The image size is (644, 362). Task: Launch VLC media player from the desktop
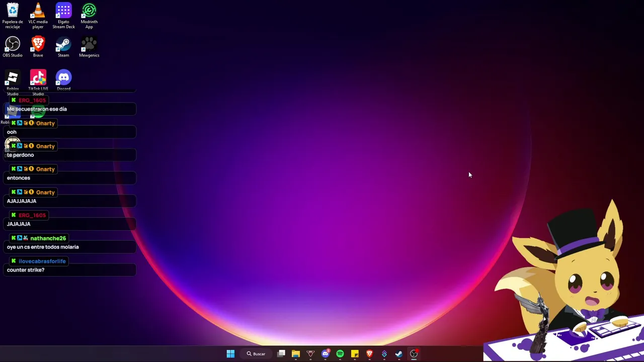38,16
